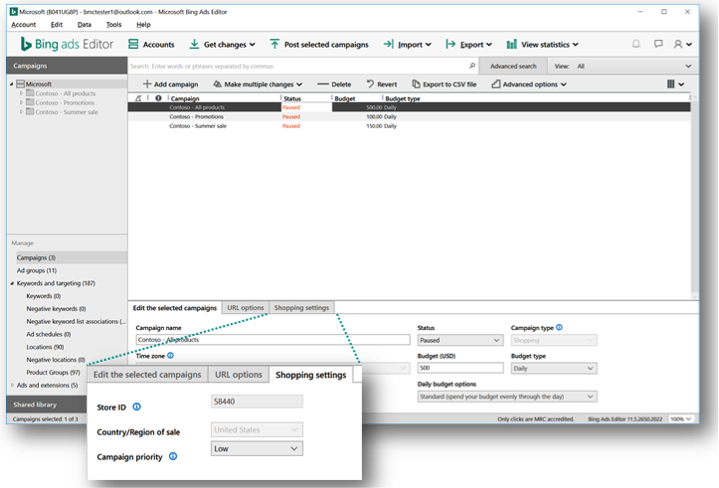The height and width of the screenshot is (488, 719).
Task: Select Ad groups (11)
Action: click(37, 271)
